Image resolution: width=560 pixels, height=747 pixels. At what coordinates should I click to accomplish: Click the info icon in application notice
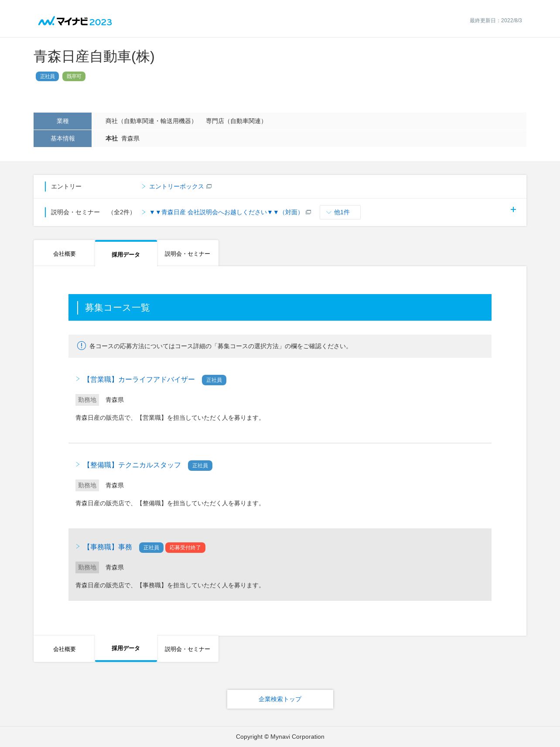82,346
